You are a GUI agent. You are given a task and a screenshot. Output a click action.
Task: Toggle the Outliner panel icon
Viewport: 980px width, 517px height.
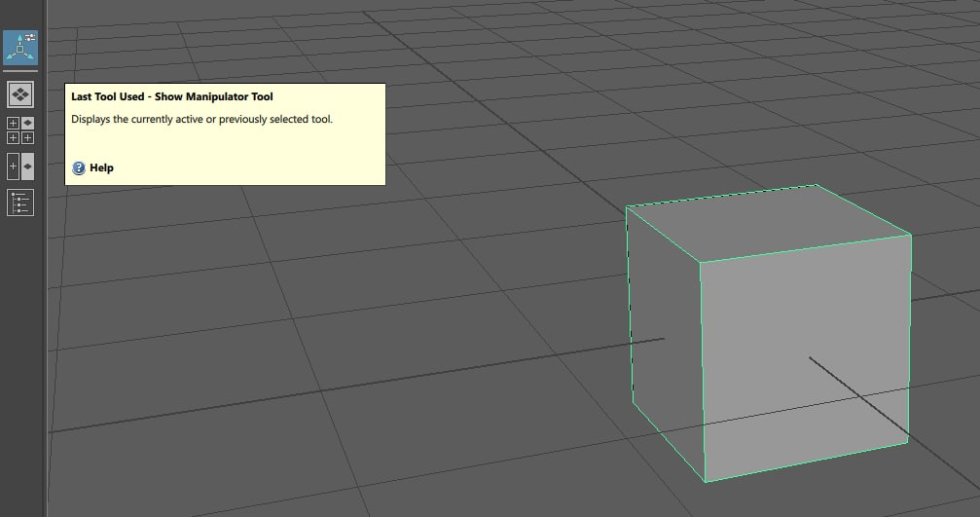[20, 203]
